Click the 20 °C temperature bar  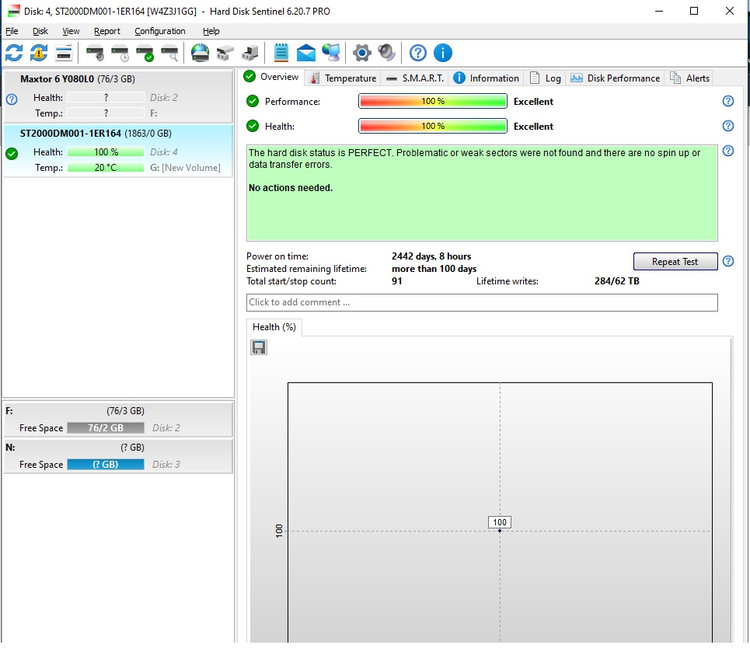106,167
